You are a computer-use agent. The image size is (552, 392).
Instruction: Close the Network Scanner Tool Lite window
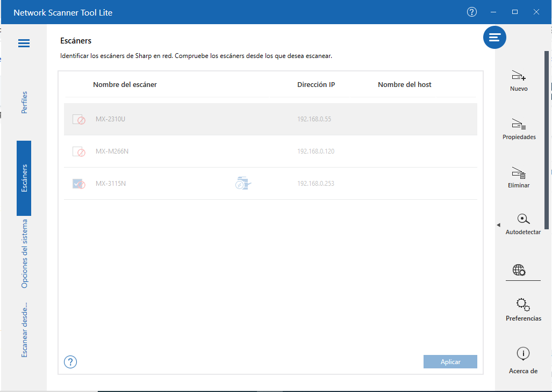(x=536, y=12)
